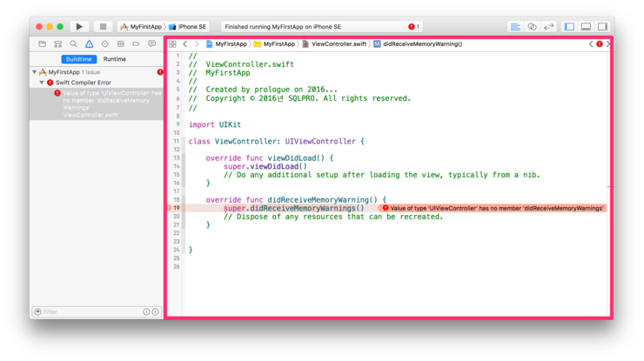
Task: Open the find navigator
Action: 73,44
